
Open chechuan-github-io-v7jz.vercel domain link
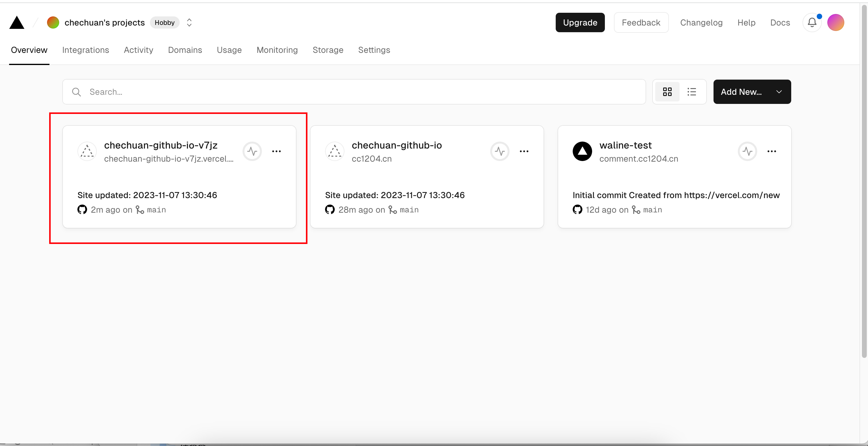[x=169, y=159]
